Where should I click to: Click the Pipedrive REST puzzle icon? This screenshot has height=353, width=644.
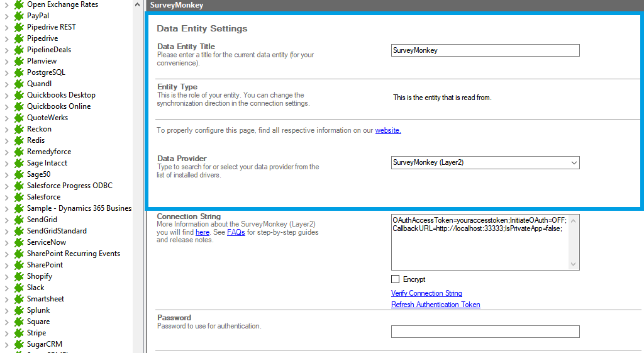pyautogui.click(x=19, y=27)
